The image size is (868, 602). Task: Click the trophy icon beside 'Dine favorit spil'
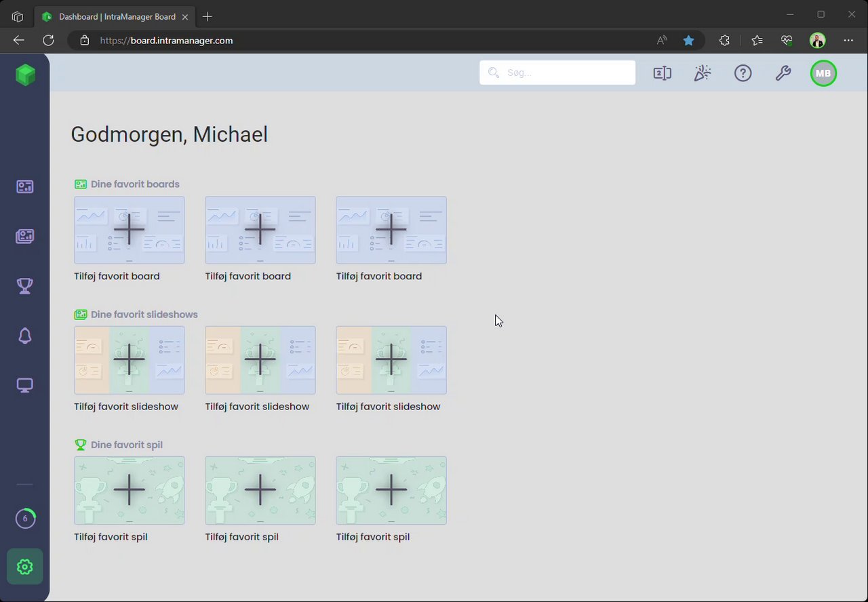(x=81, y=445)
